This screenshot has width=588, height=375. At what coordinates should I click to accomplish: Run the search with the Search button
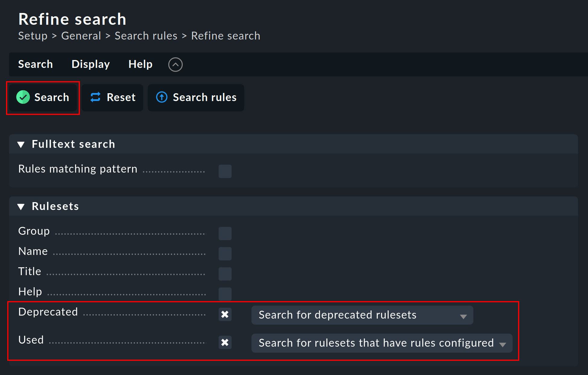(x=43, y=97)
